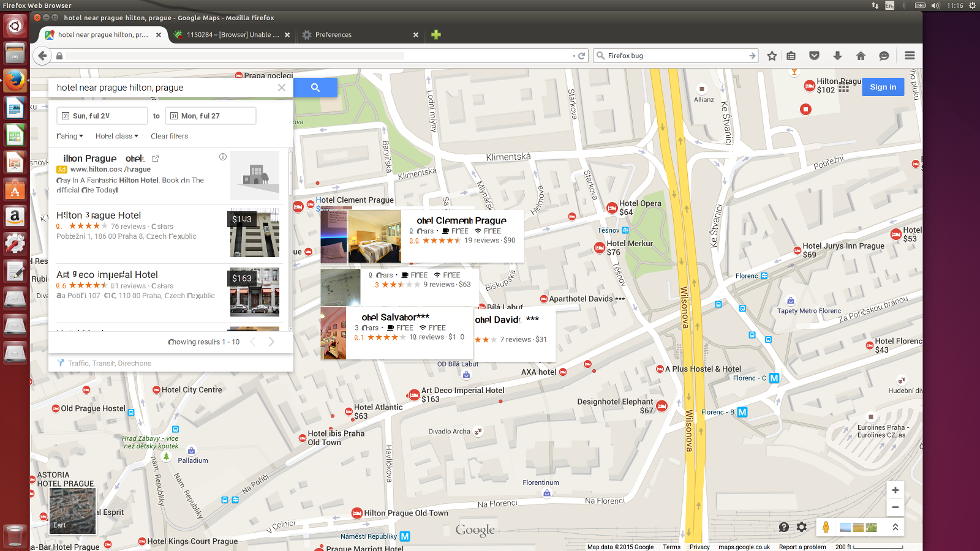This screenshot has width=980, height=551.
Task: Open Street View pegman control
Action: 826,527
